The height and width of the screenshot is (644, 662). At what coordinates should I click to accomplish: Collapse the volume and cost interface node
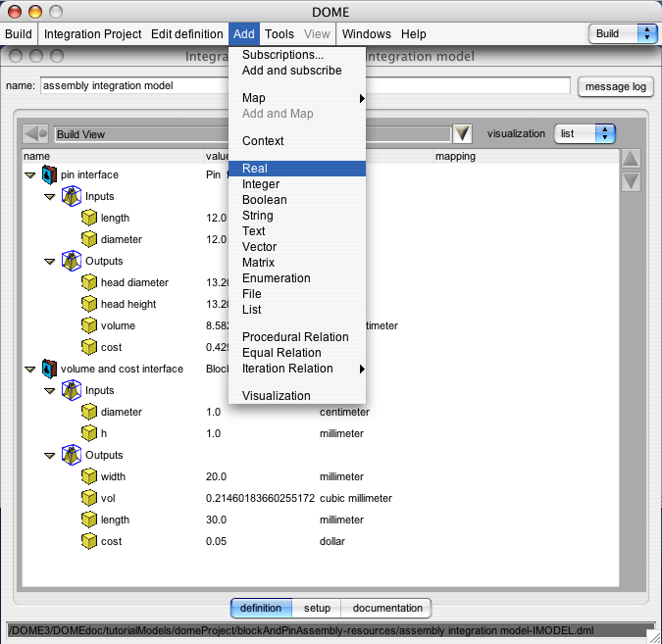click(30, 370)
